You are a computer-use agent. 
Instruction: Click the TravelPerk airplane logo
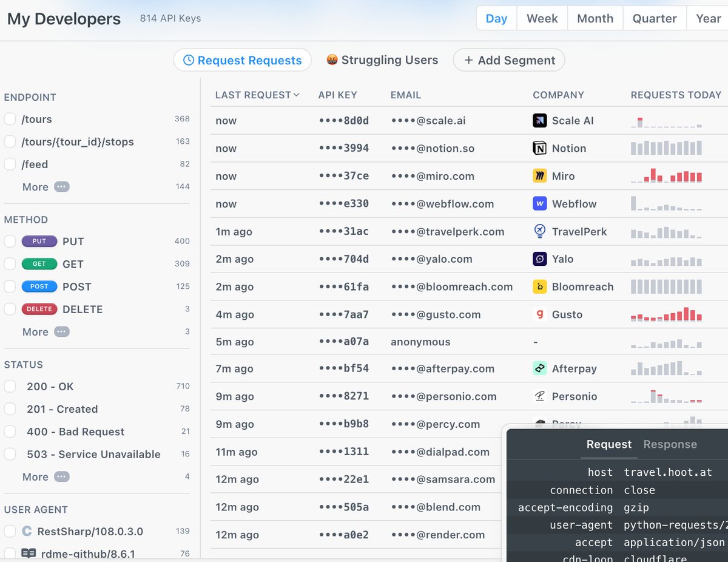click(539, 231)
